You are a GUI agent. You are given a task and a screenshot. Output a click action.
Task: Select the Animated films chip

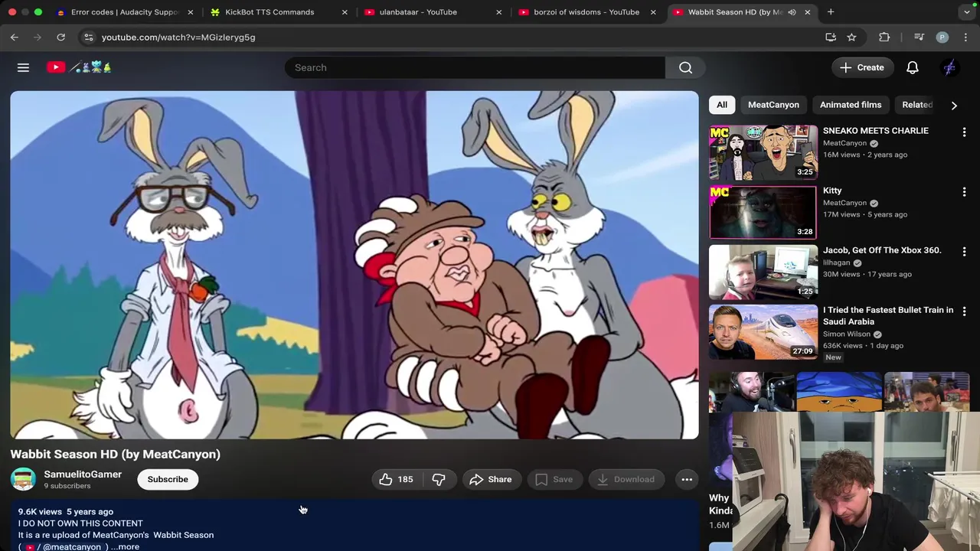click(x=851, y=105)
